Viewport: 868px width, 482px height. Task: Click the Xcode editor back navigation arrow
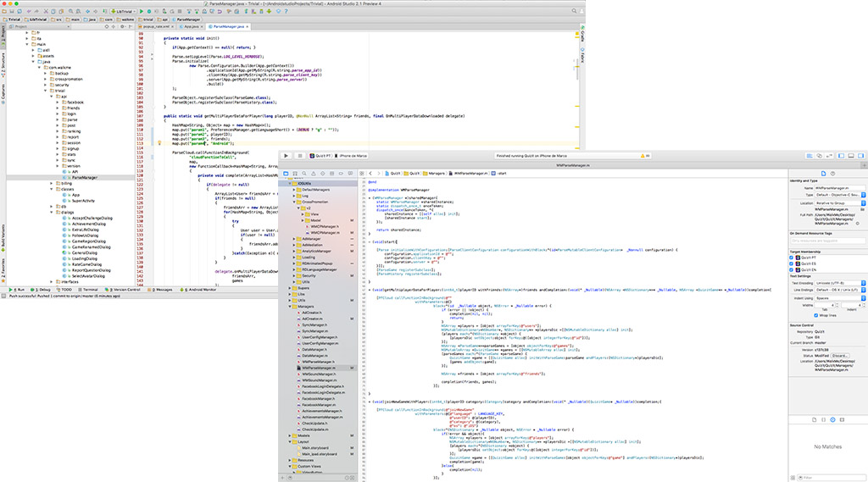370,173
